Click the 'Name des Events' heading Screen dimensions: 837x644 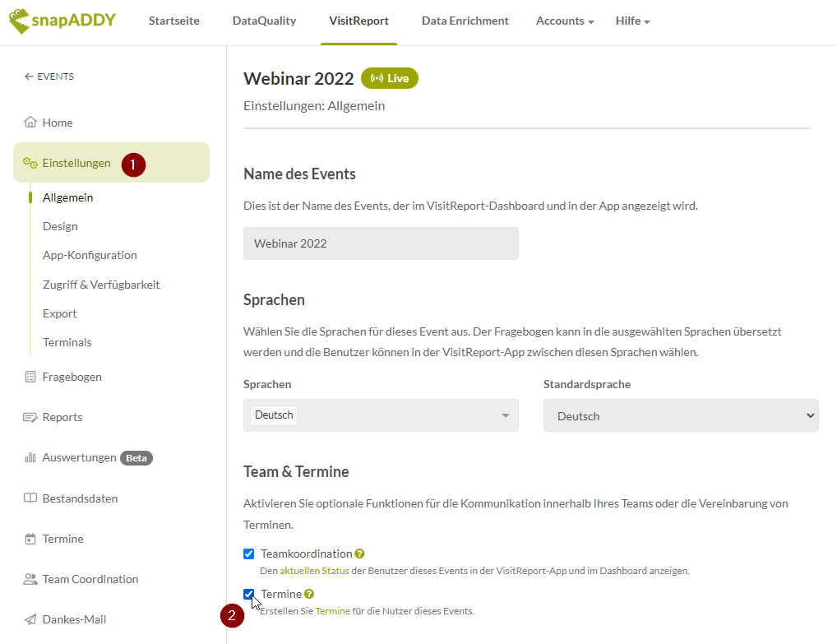pyautogui.click(x=299, y=174)
